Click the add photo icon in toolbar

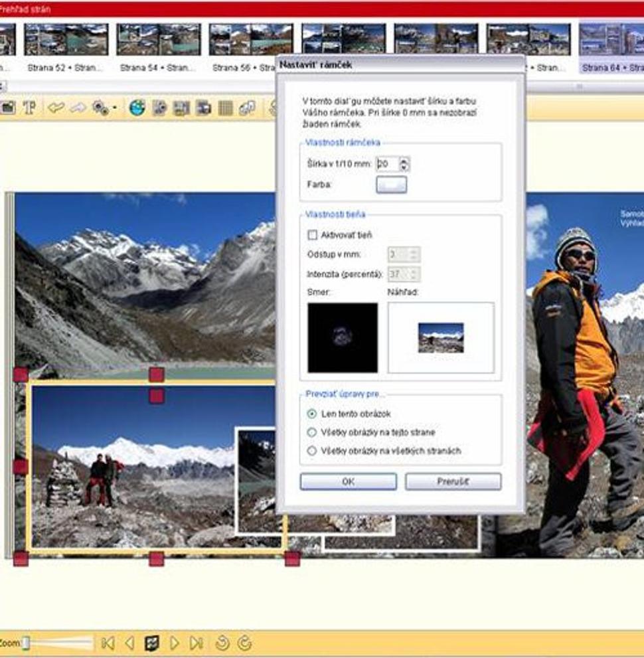[7, 108]
